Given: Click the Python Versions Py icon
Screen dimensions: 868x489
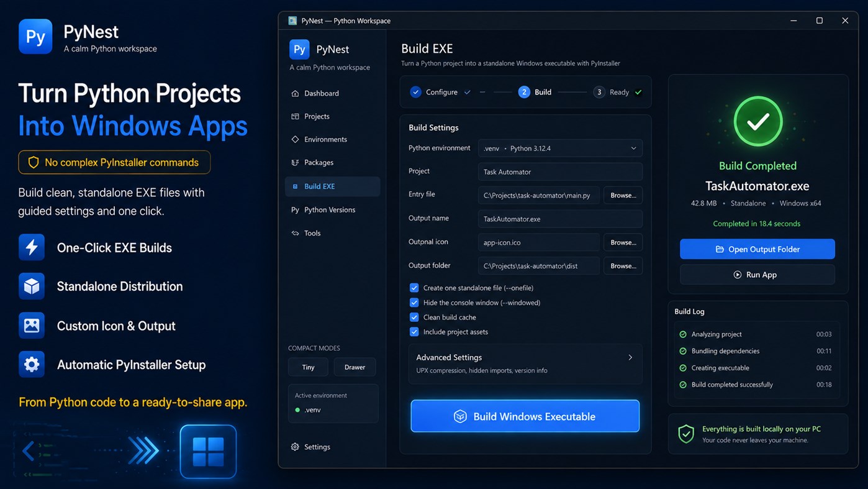Looking at the screenshot, I should 295,210.
